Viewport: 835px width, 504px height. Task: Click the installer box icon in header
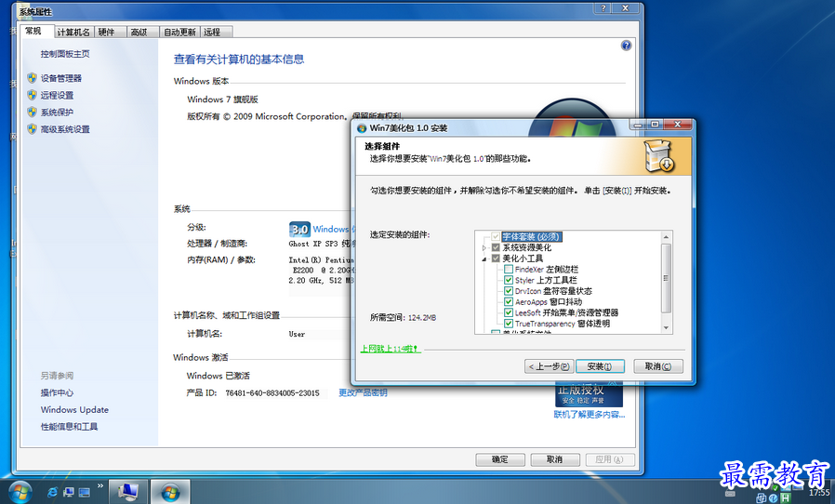click(659, 156)
